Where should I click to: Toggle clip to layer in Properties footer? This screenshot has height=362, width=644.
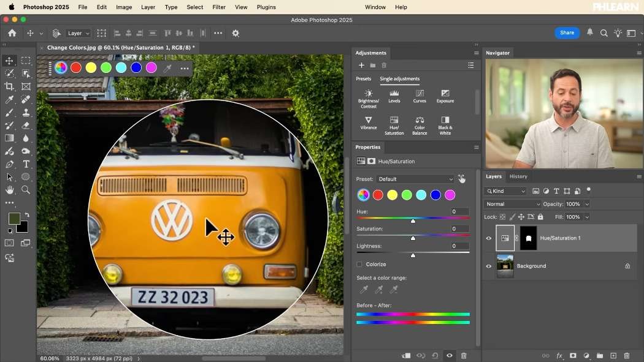point(406,356)
